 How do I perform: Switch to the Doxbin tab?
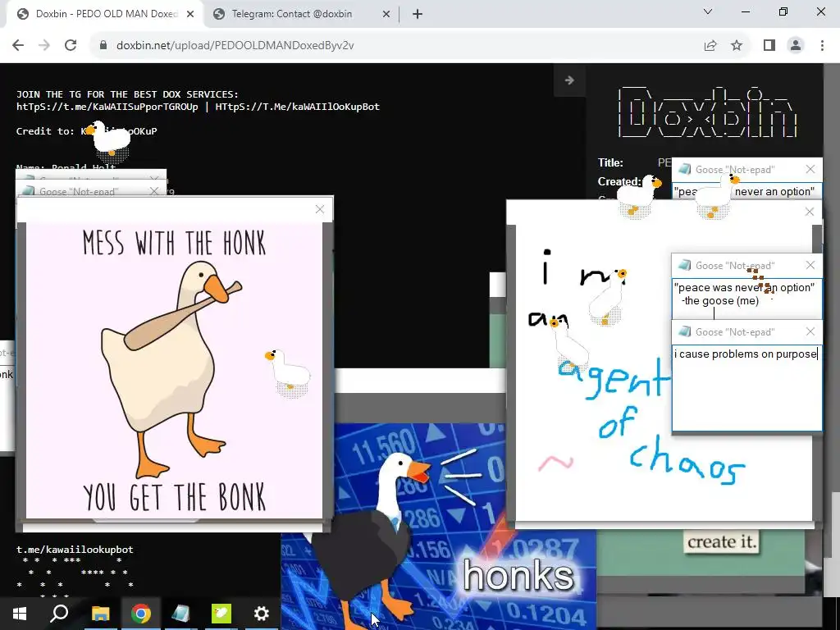pyautogui.click(x=106, y=14)
